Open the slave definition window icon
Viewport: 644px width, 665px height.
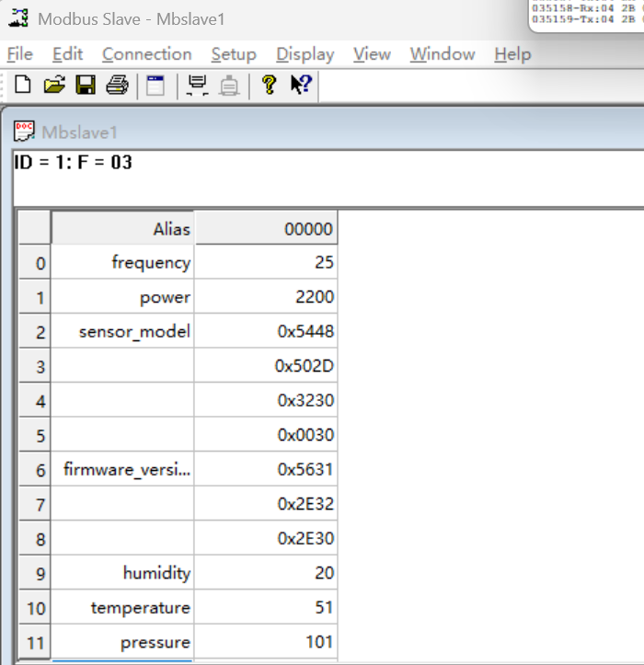(x=156, y=86)
